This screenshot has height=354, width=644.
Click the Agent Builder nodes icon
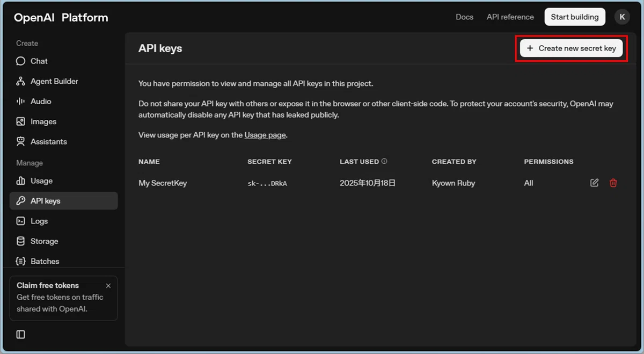pos(21,81)
